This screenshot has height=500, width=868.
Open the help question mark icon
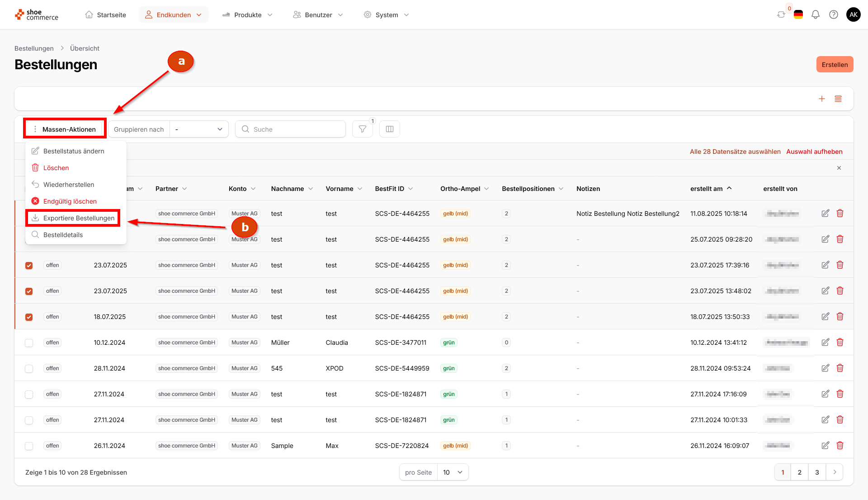pyautogui.click(x=833, y=14)
